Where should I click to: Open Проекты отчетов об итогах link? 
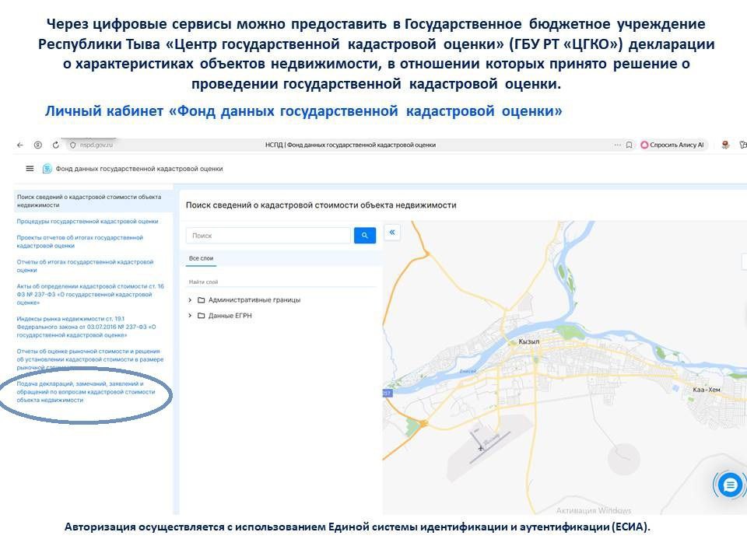[80, 241]
